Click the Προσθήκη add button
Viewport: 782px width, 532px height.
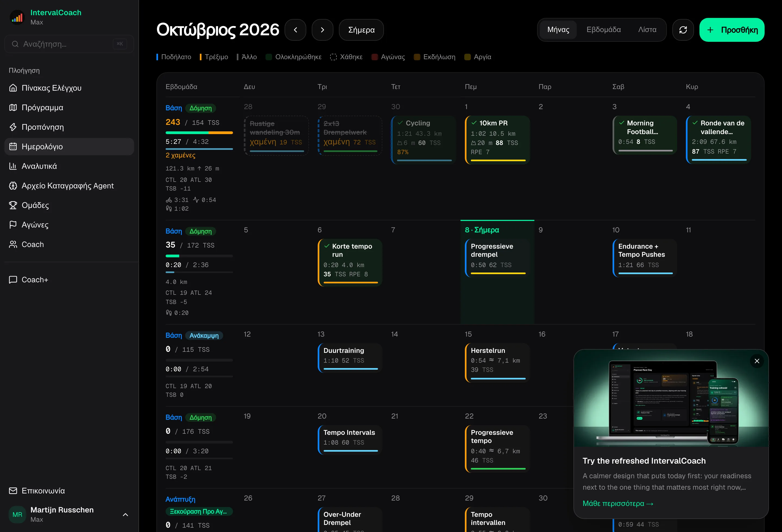(x=731, y=30)
